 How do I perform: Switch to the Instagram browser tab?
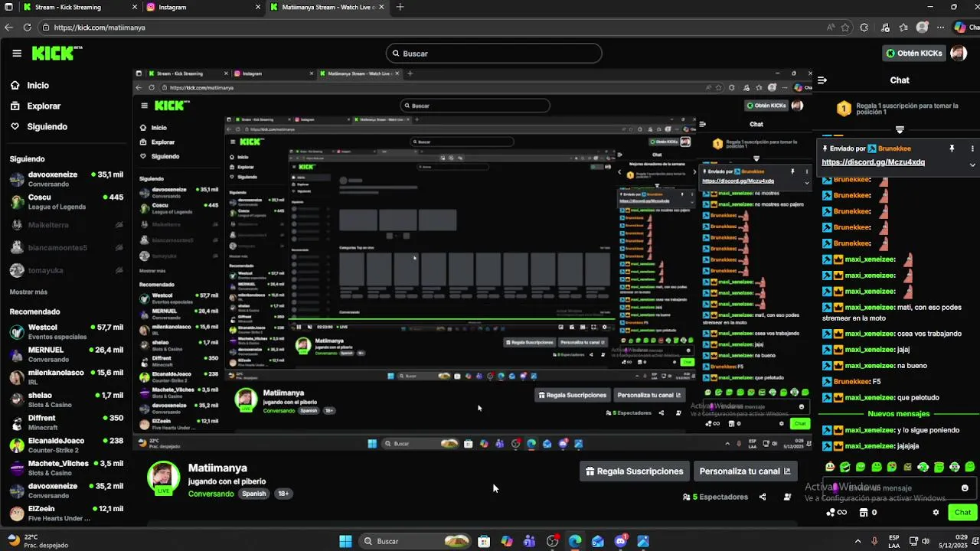[x=202, y=7]
